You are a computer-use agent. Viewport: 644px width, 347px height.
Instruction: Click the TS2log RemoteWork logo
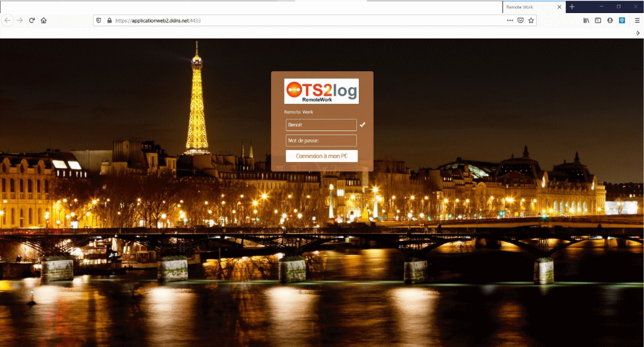[x=321, y=91]
